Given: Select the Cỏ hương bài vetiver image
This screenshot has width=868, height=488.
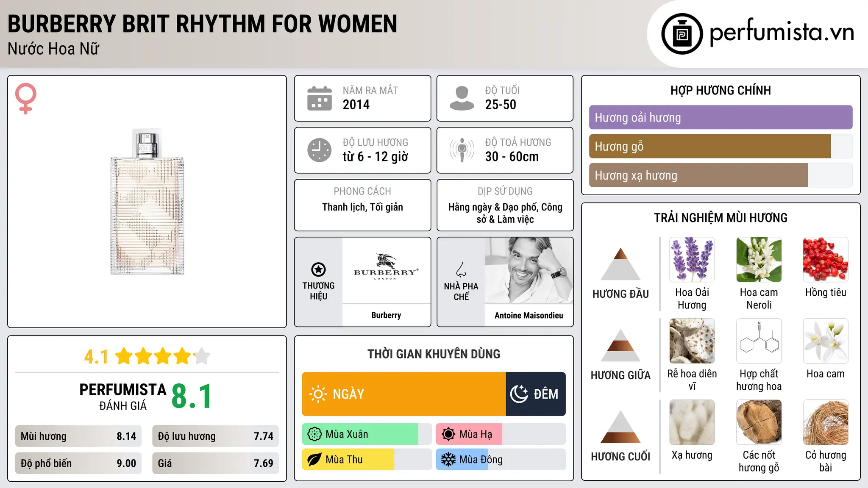Looking at the screenshot, I should coord(826,422).
